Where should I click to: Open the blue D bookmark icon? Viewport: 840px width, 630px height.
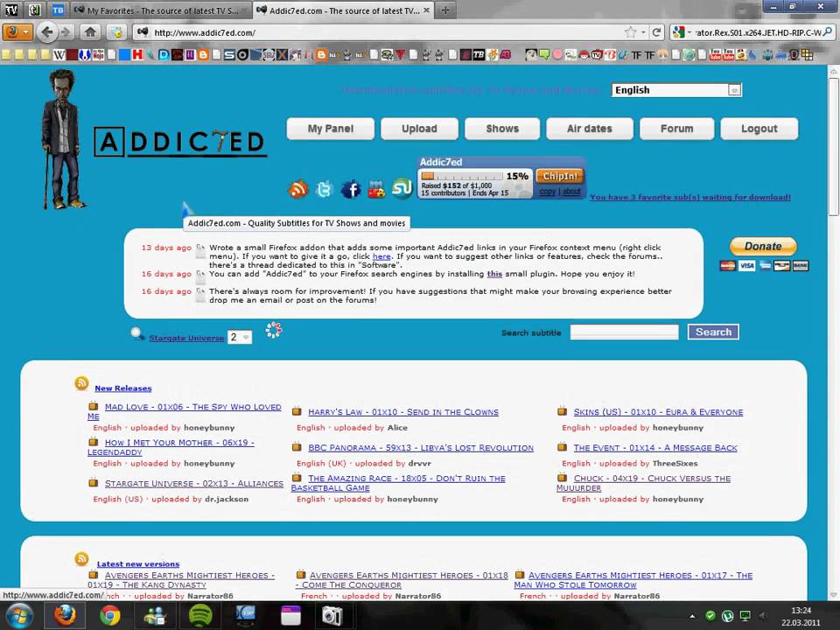tap(164, 54)
